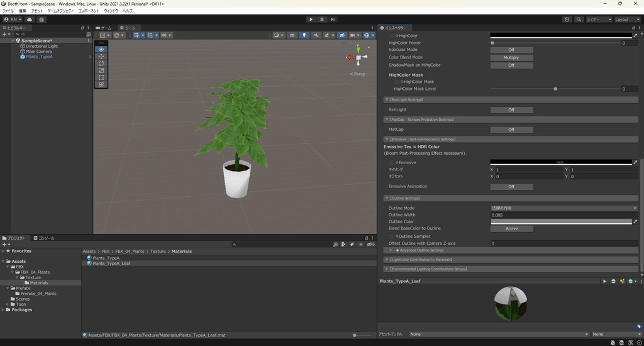The height and width of the screenshot is (346, 644).
Task: Click the Play button in the top toolbar
Action: click(311, 20)
